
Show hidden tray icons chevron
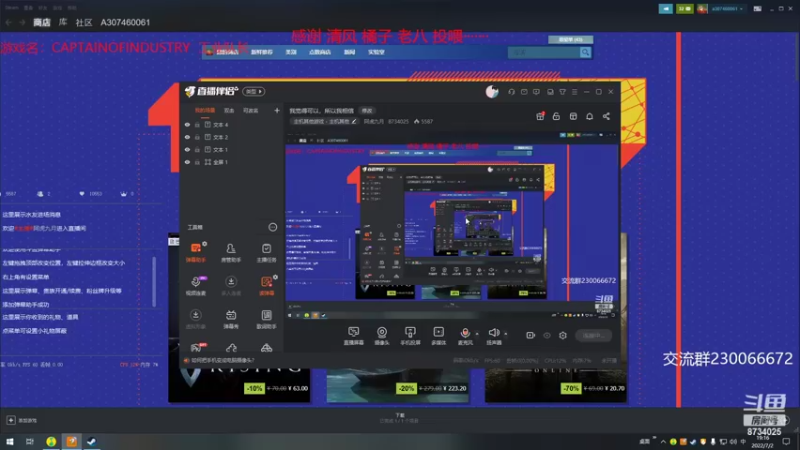pos(663,442)
